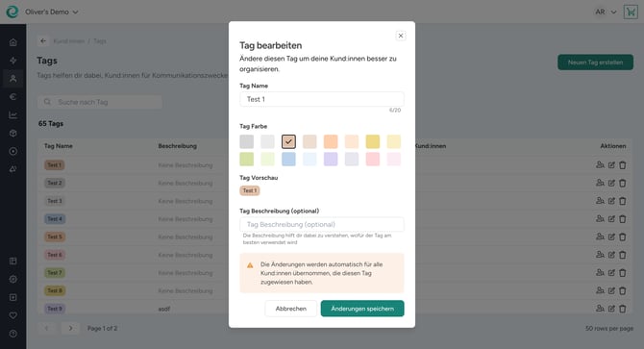Image resolution: width=644 pixels, height=349 pixels.
Task: Expand the Oliver's Demo workspace dropdown
Action: 52,12
